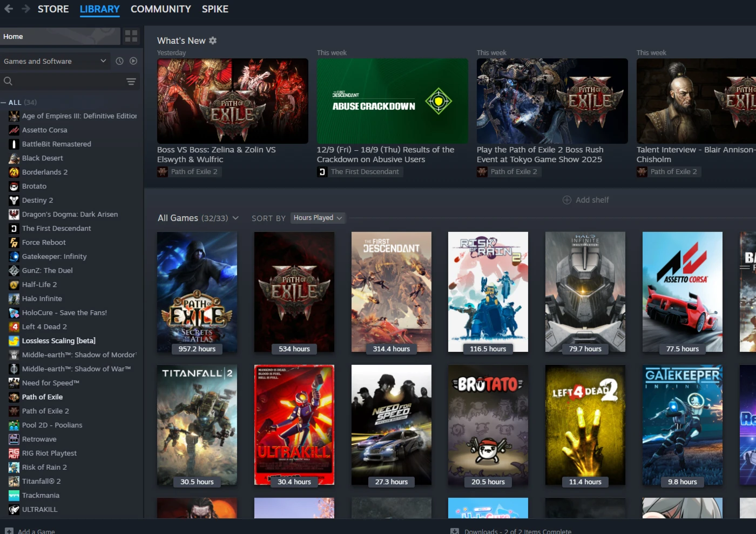Select the Home button in sidebar
Screen dimensions: 756x534
(59, 36)
